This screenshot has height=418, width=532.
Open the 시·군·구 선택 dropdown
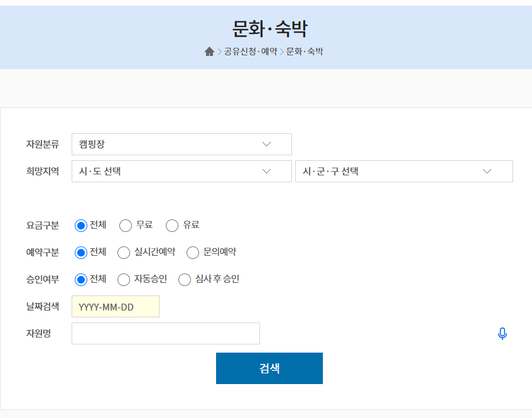click(404, 171)
